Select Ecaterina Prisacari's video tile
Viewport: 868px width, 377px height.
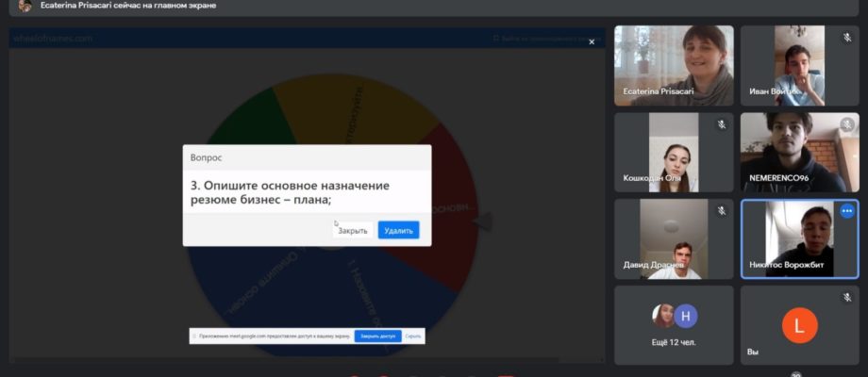click(x=674, y=65)
